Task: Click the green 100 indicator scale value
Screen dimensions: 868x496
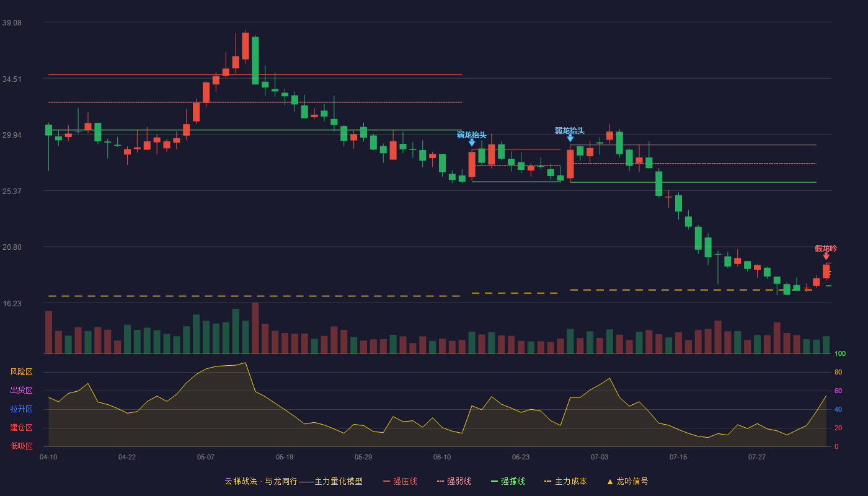Action: pos(840,354)
